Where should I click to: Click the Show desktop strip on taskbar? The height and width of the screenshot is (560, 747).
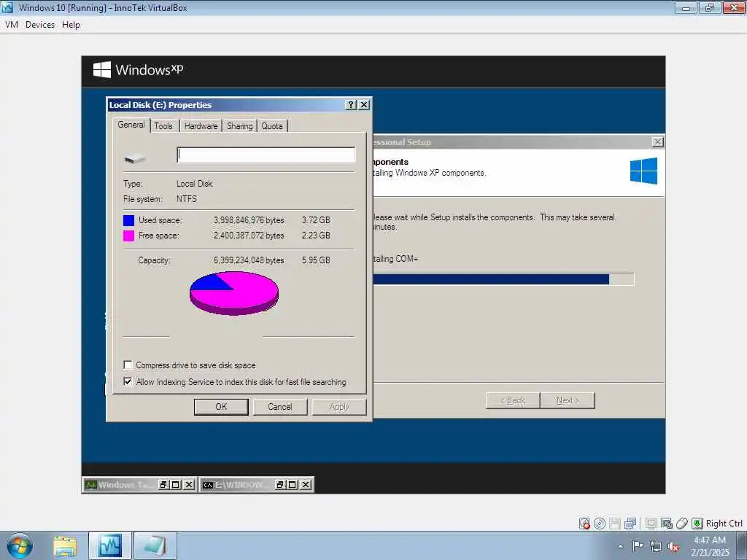(x=742, y=545)
